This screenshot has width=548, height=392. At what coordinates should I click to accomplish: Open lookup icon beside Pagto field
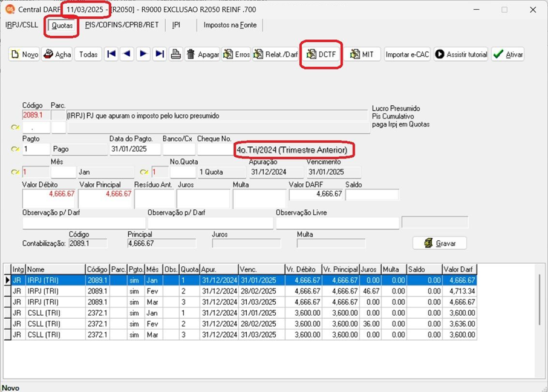point(15,149)
